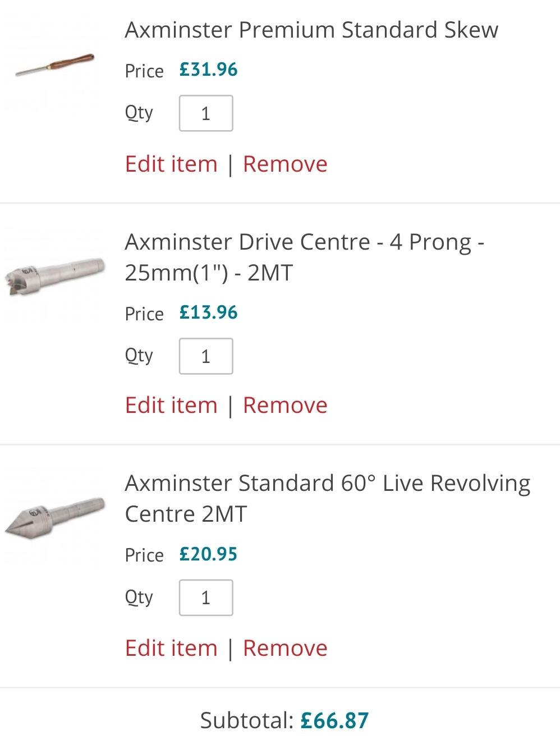Edit the Live Revolving Centre item
Viewport: 560px width, 745px height.
172,648
